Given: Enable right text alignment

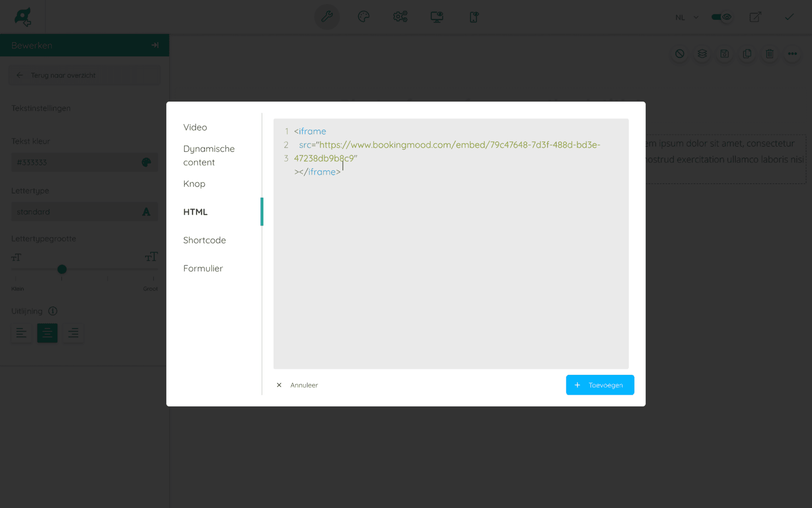Looking at the screenshot, I should (x=73, y=333).
